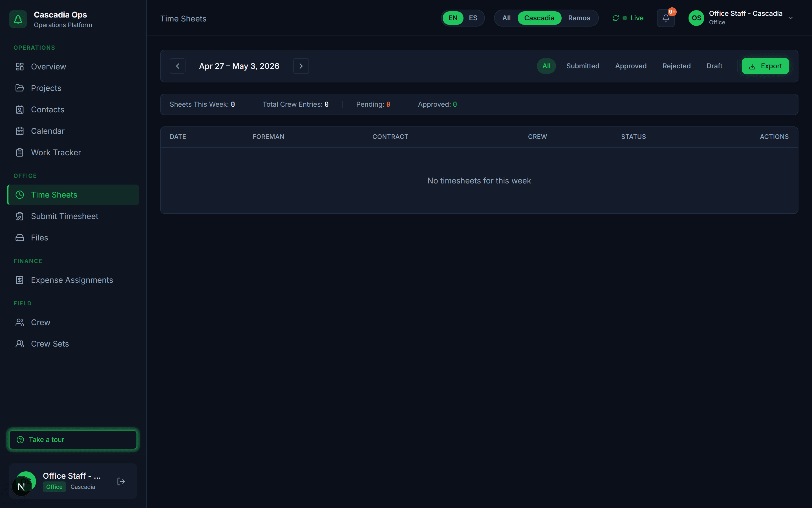Click the OS avatar in top bar
This screenshot has height=508, width=812.
pyautogui.click(x=697, y=18)
